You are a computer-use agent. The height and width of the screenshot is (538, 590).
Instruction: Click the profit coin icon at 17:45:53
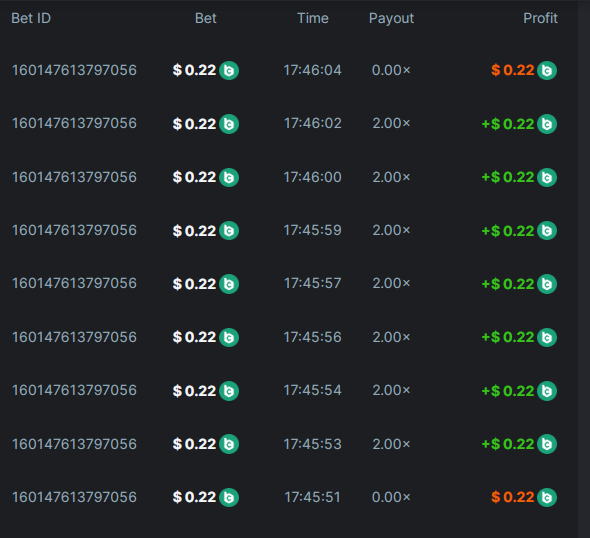547,444
